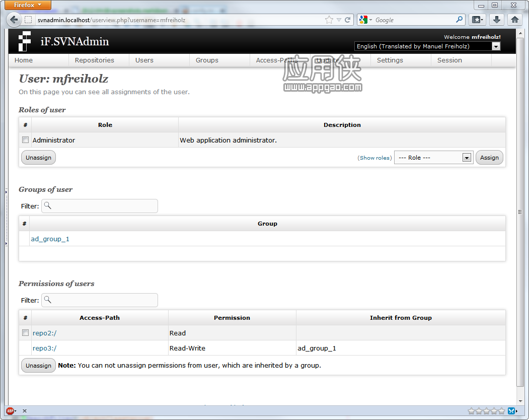This screenshot has width=529, height=420.
Task: Focus the Permissions of users filter field
Action: coord(100,300)
